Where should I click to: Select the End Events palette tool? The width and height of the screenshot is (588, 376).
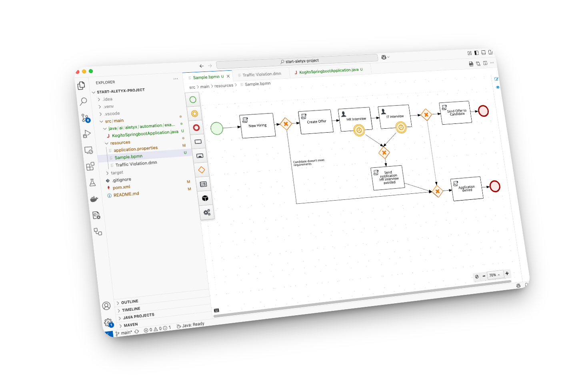coord(196,127)
